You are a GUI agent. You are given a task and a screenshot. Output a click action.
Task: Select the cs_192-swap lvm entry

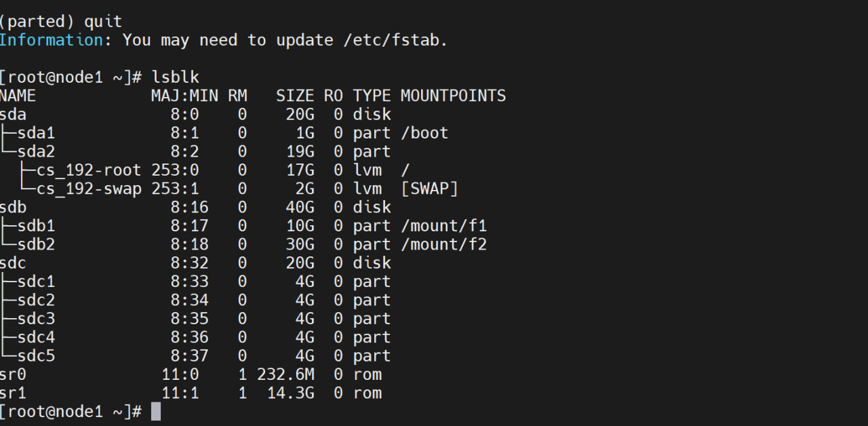(89, 189)
